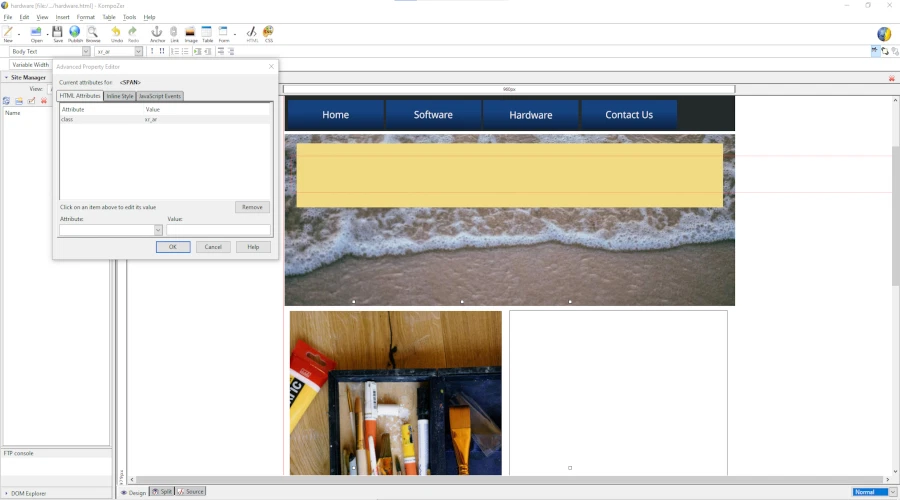Click the single exclamation emphasis icon
900x500 pixels.
pyautogui.click(x=152, y=51)
